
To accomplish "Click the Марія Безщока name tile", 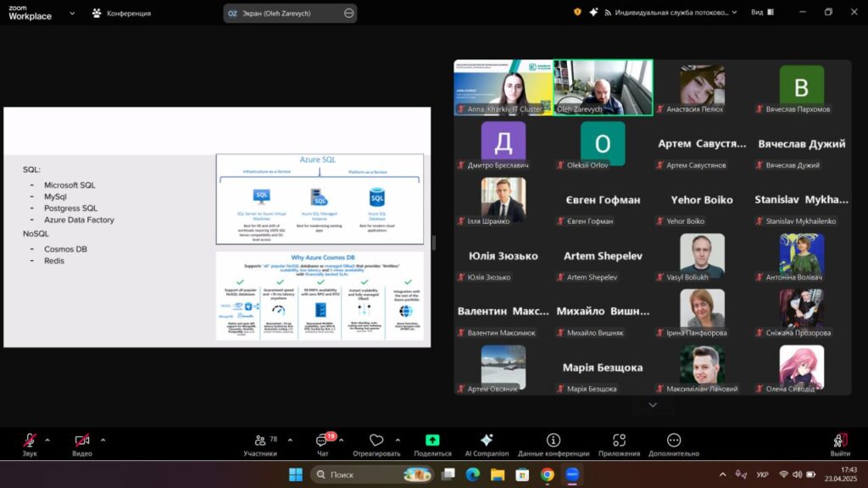I will pyautogui.click(x=603, y=367).
